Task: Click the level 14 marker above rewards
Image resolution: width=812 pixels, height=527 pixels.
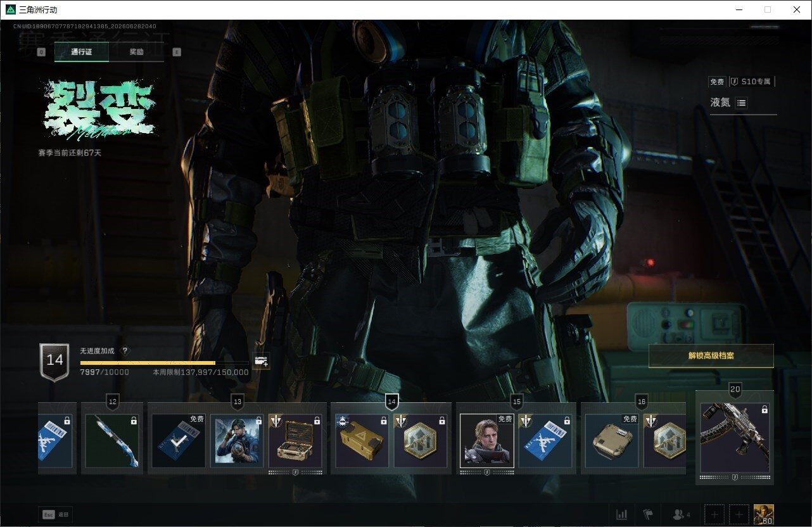Action: pyautogui.click(x=391, y=402)
